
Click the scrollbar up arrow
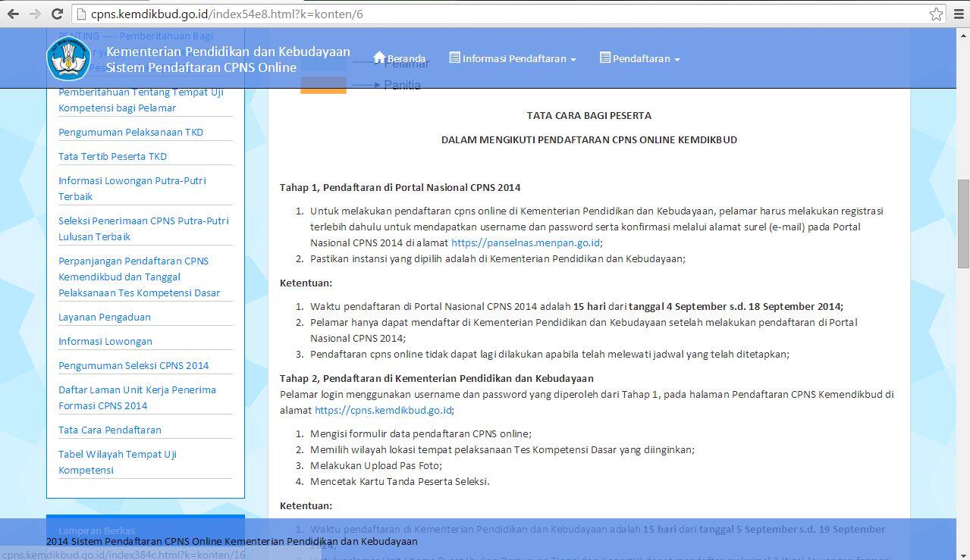[963, 34]
